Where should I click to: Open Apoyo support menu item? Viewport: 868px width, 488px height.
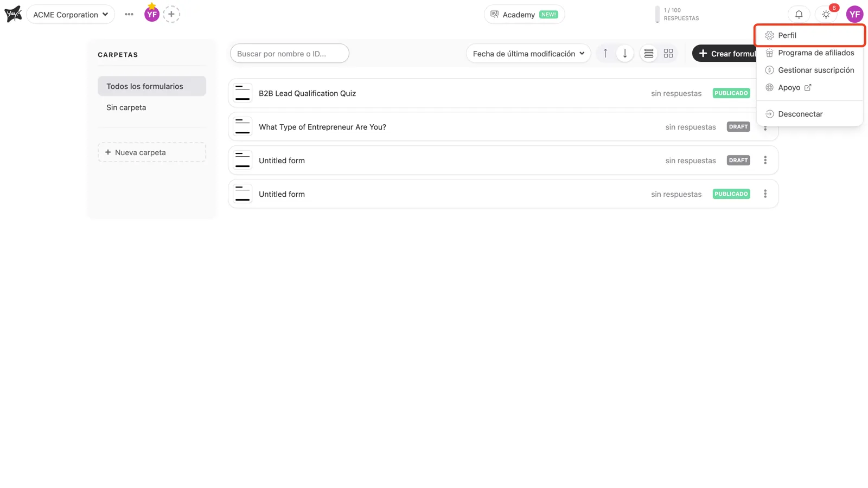coord(809,87)
